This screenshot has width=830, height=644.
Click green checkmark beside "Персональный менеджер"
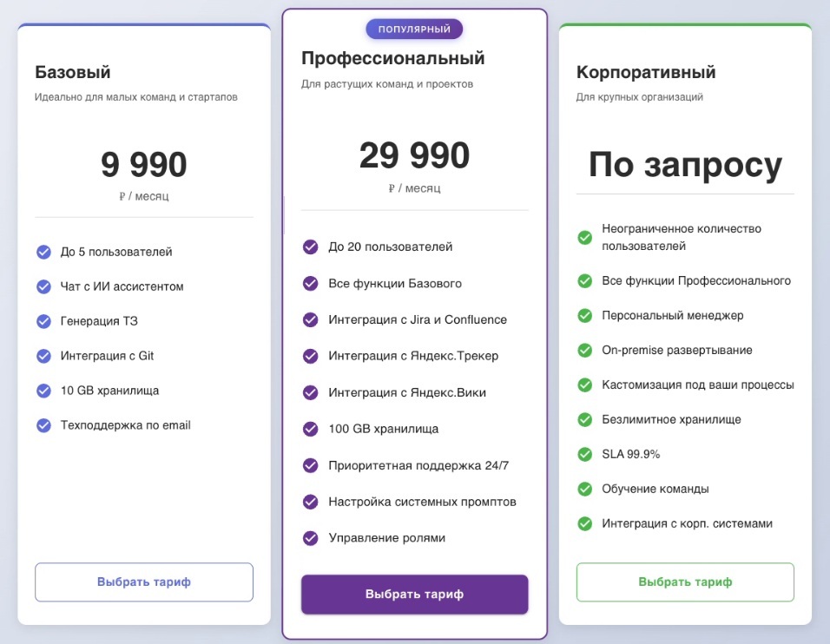coord(585,315)
